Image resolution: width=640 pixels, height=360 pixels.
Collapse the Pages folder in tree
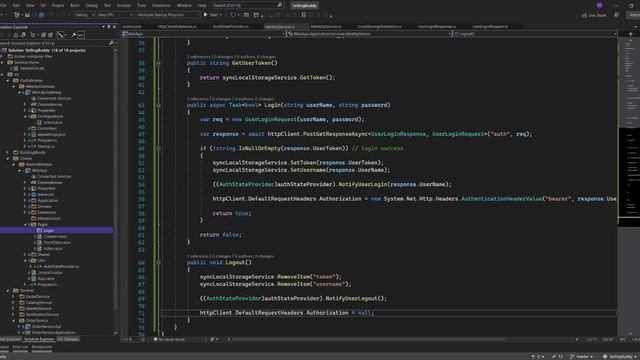coord(25,224)
